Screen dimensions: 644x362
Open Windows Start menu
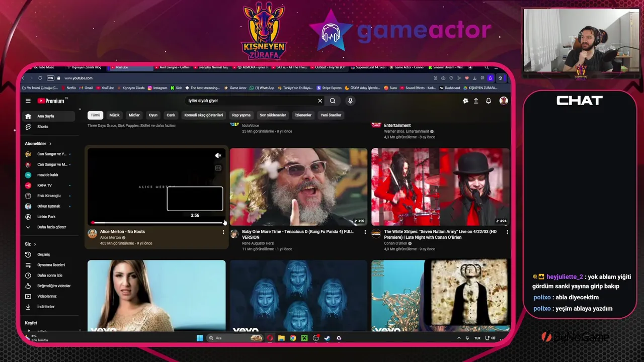200,338
